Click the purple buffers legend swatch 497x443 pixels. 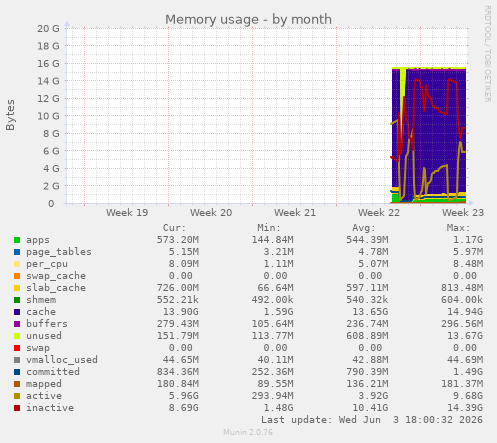(x=17, y=324)
